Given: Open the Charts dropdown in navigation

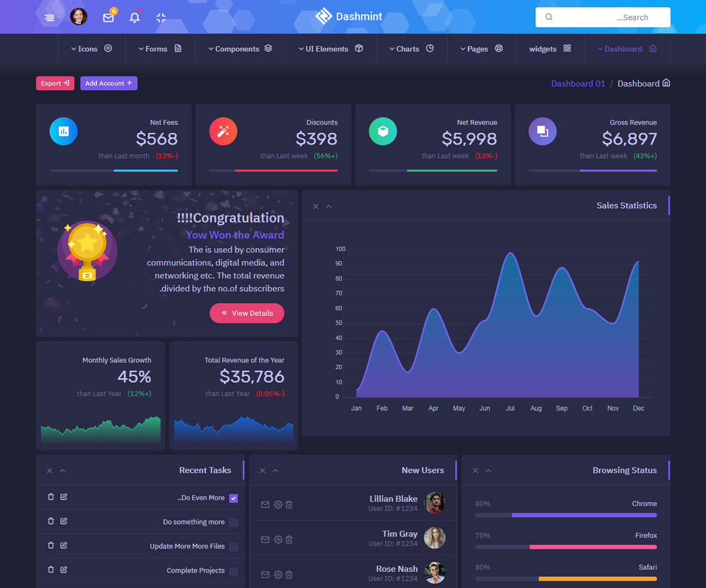Looking at the screenshot, I should tap(411, 49).
